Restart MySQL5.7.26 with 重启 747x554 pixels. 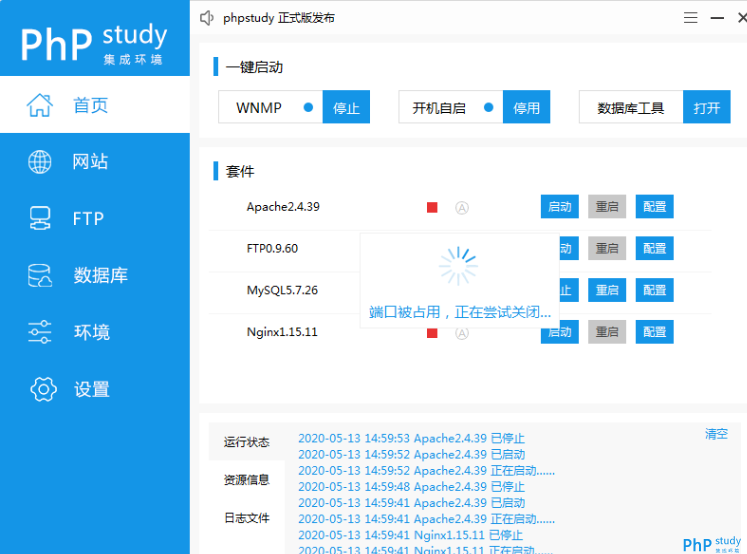pyautogui.click(x=606, y=290)
